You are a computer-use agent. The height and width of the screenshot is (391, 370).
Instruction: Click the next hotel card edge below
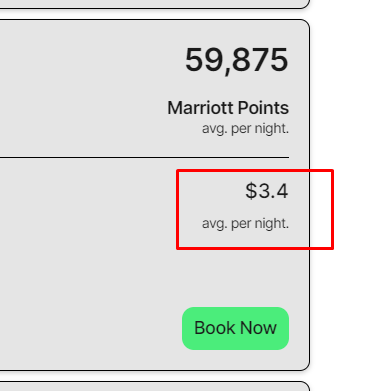pos(155,386)
